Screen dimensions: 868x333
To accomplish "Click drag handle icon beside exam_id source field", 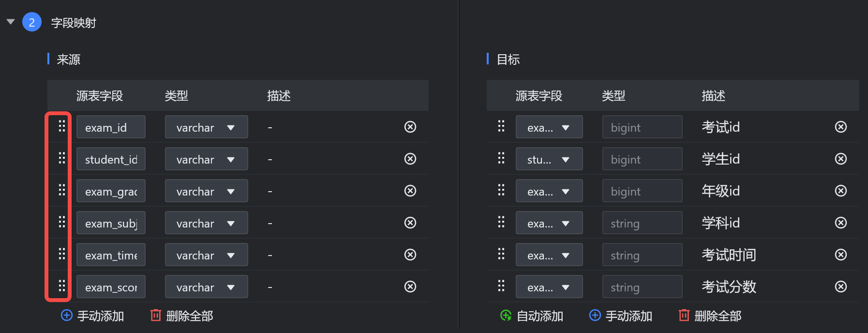I will point(62,126).
